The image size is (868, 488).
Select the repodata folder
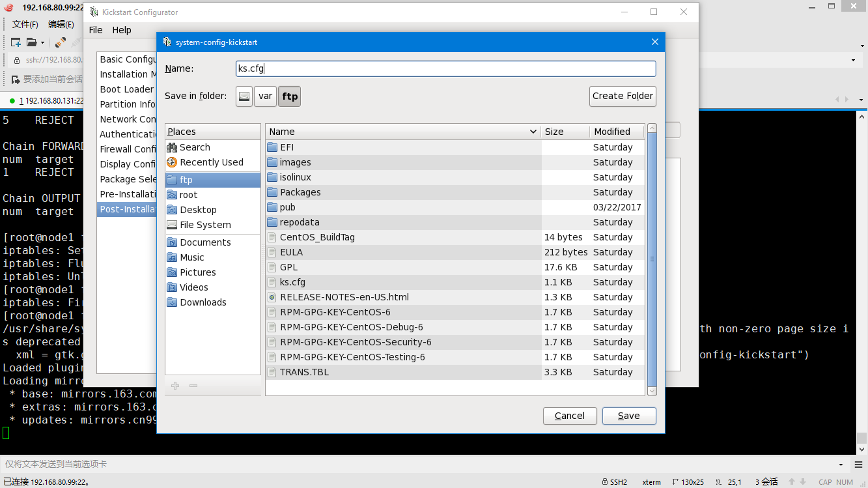pos(455,222)
